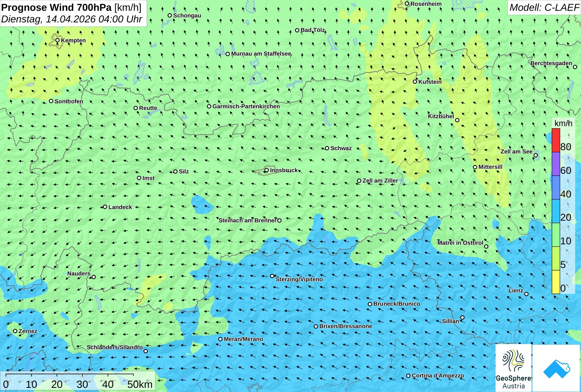Click the Lienz city marker
This screenshot has width=581, height=392.
click(526, 294)
